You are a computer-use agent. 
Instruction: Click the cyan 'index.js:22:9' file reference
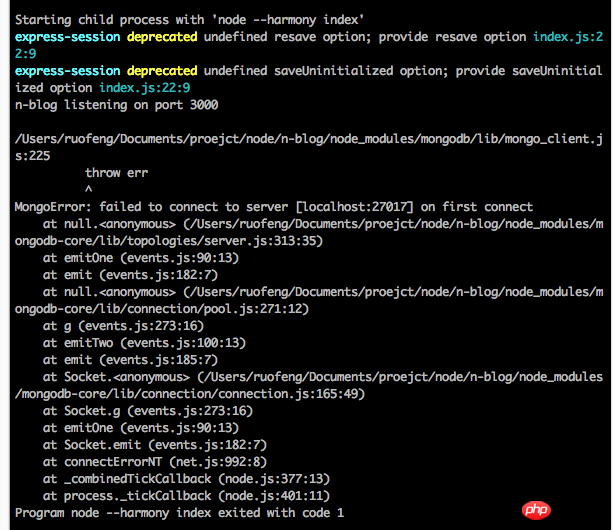pyautogui.click(x=145, y=88)
